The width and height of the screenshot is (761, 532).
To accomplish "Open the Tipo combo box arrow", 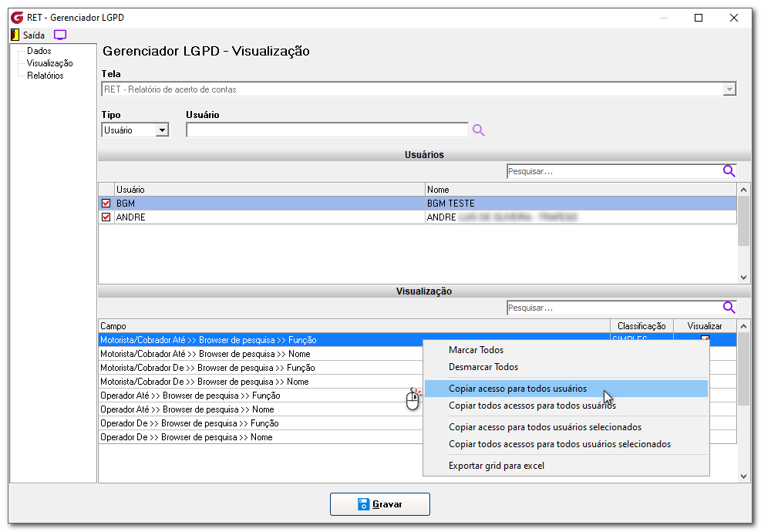I will pos(162,130).
